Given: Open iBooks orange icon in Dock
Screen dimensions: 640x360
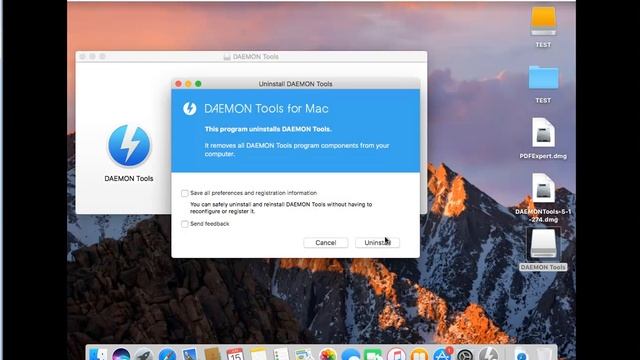Looking at the screenshot, I should (x=419, y=354).
